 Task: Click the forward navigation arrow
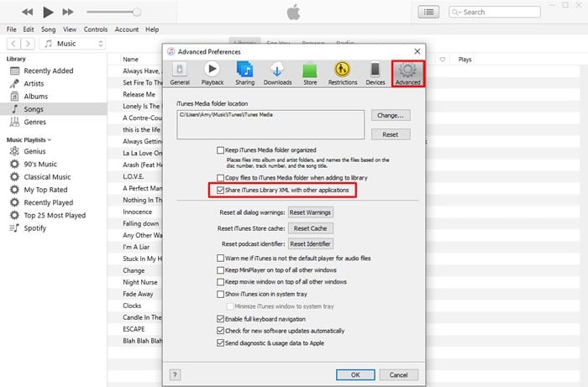[x=28, y=44]
